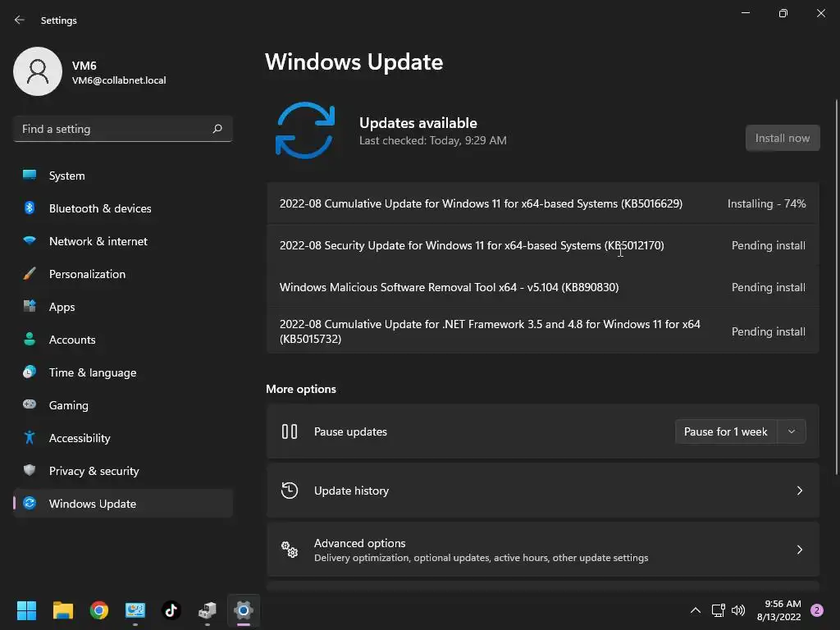Image resolution: width=840 pixels, height=630 pixels.
Task: Select Windows Update in sidebar
Action: (x=123, y=504)
